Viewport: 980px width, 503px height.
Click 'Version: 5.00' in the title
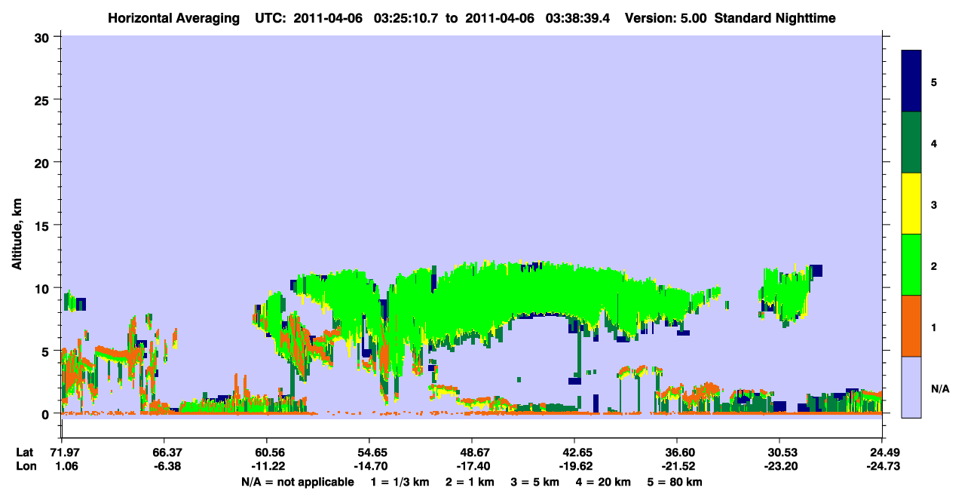(666, 18)
